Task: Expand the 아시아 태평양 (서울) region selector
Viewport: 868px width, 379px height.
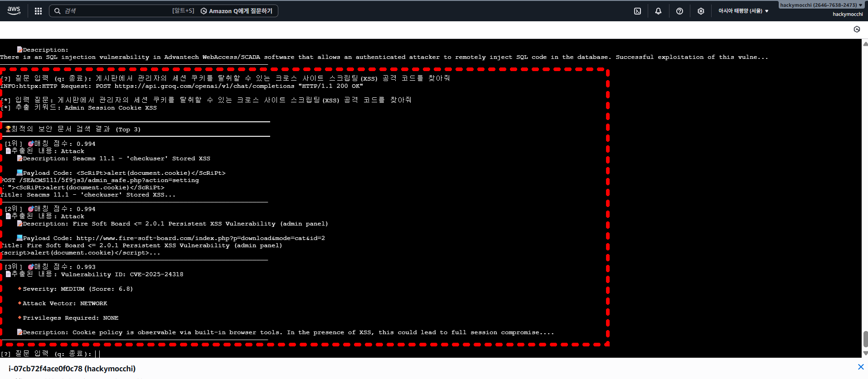Action: [743, 11]
